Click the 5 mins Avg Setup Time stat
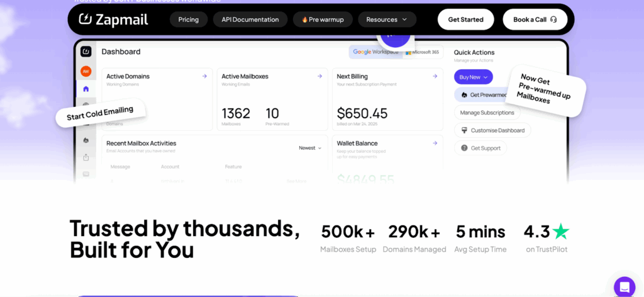The height and width of the screenshot is (297, 644). [x=480, y=238]
